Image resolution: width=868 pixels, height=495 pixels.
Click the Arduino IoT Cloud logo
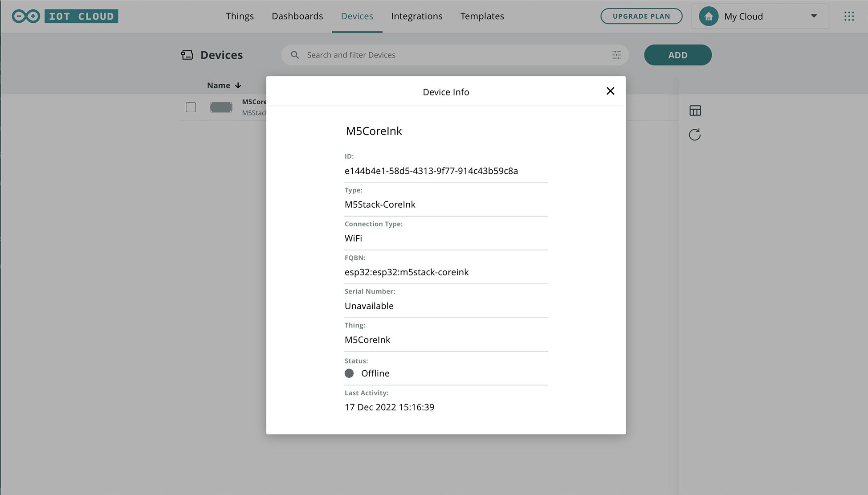[65, 16]
